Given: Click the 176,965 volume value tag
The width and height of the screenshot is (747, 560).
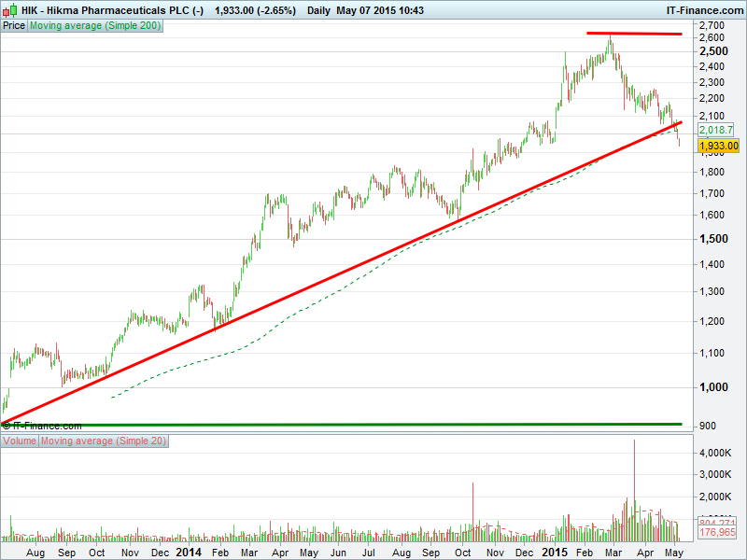Looking at the screenshot, I should [x=717, y=532].
